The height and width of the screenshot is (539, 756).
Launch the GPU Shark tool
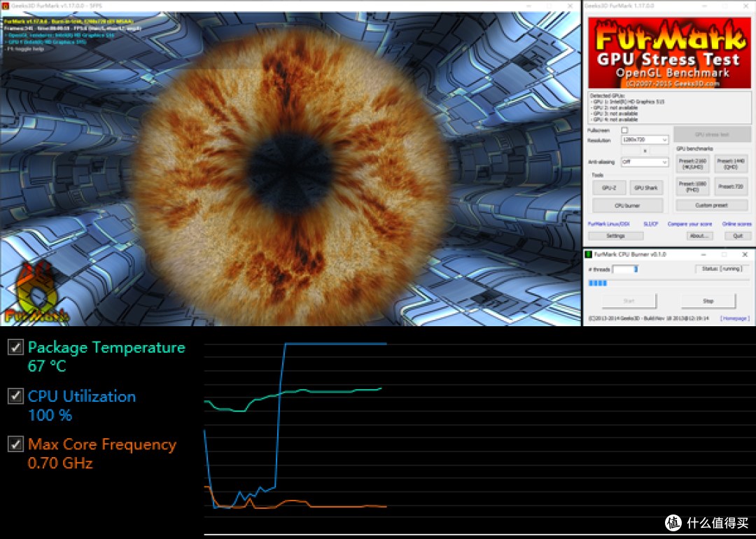click(646, 188)
